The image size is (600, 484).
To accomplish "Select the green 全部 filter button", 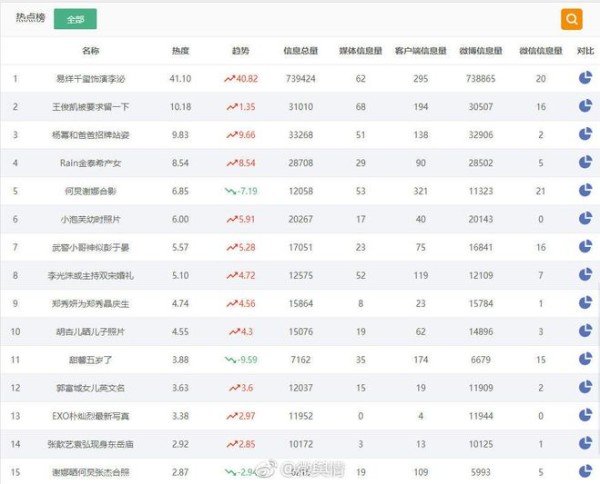I will pos(74,19).
